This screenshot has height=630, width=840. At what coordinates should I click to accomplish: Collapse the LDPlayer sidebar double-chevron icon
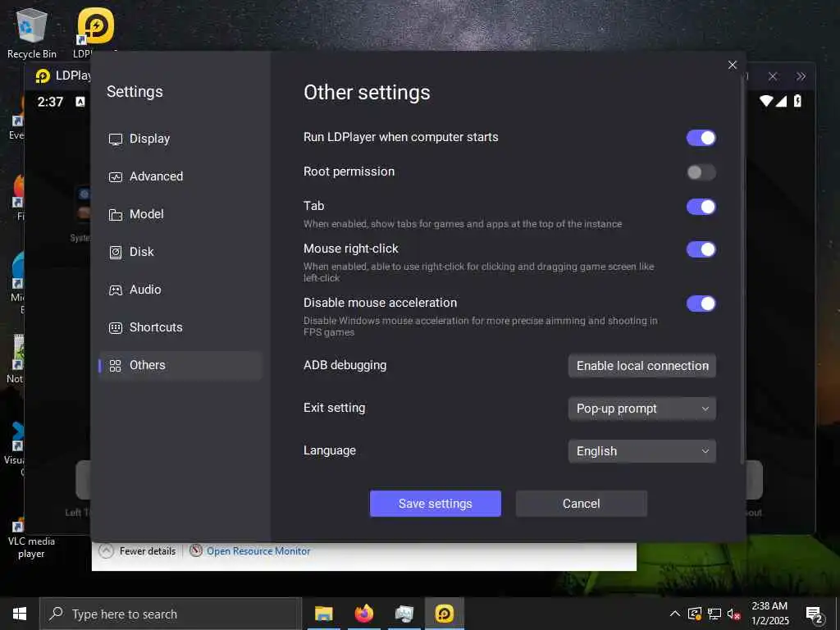(x=801, y=76)
